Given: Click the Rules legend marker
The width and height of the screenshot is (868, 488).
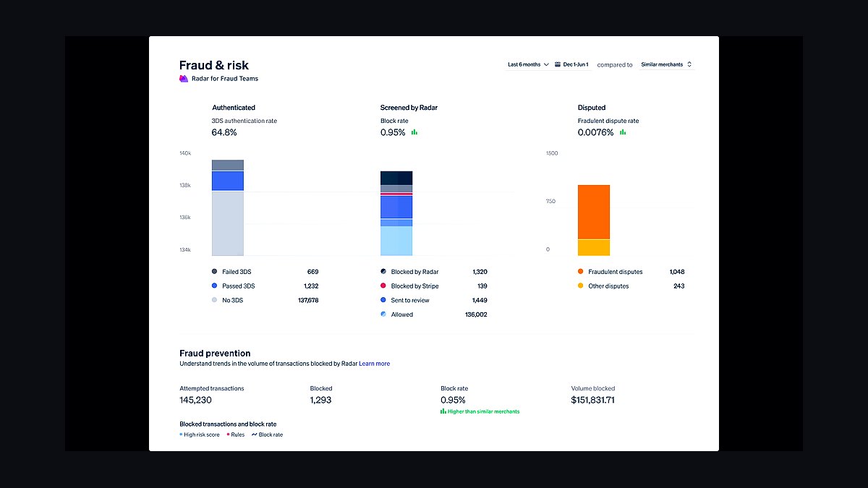Looking at the screenshot, I should pyautogui.click(x=228, y=435).
